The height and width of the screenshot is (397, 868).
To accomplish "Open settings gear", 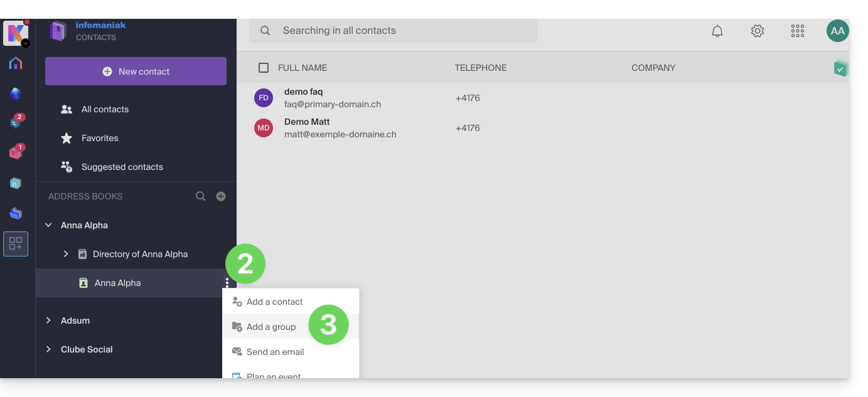I will point(758,31).
